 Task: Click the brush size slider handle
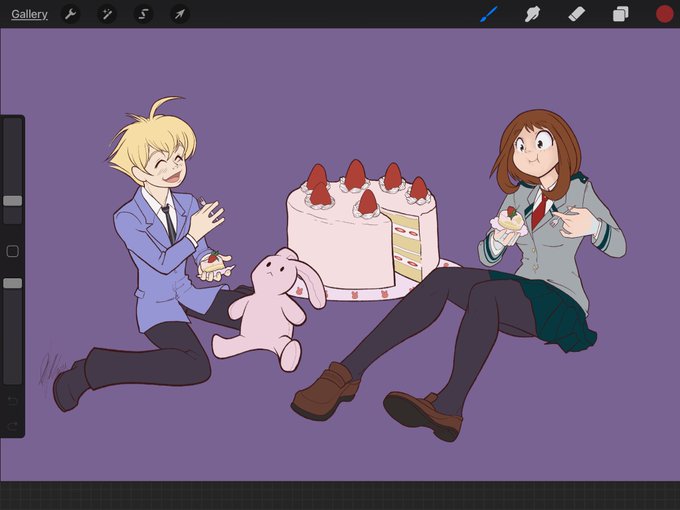pos(13,201)
